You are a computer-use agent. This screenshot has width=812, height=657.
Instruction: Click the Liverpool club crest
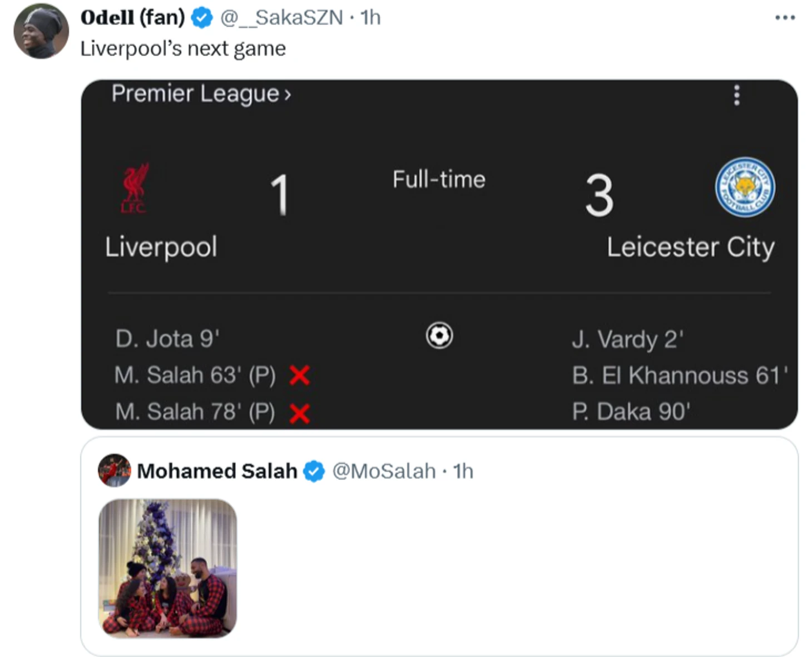pyautogui.click(x=134, y=189)
